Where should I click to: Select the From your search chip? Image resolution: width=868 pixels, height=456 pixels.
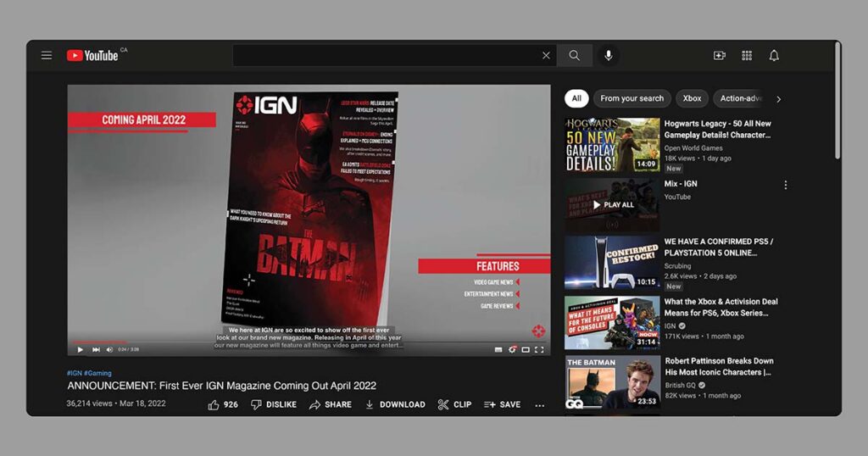point(632,98)
